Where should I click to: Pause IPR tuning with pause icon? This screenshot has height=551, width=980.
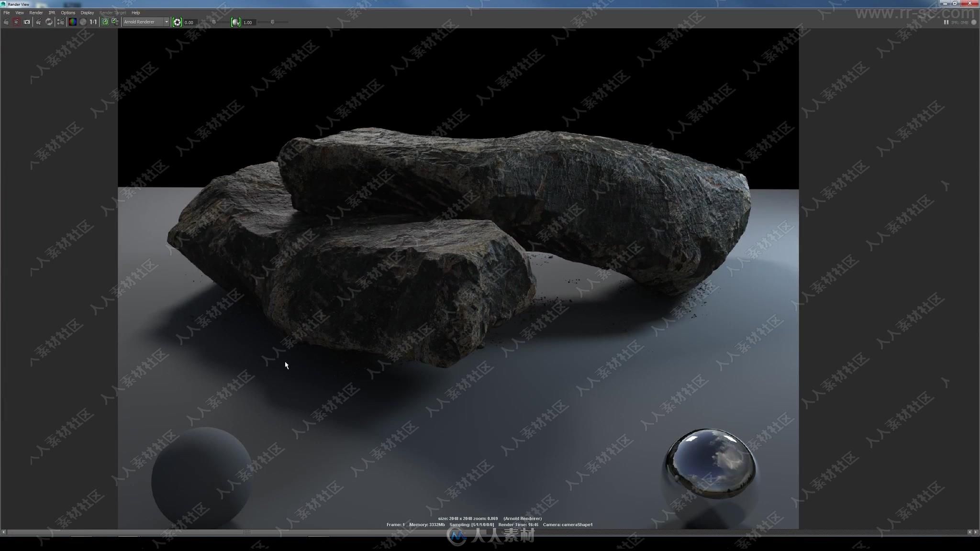point(946,22)
